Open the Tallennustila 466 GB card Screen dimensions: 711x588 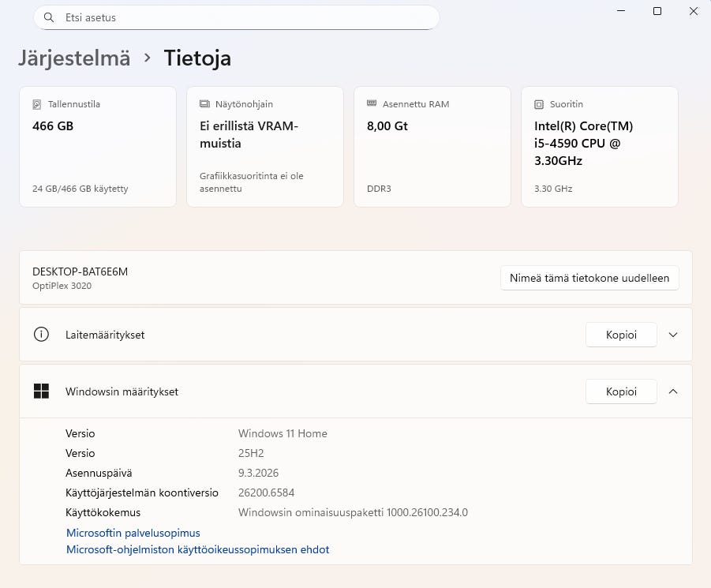coord(98,147)
